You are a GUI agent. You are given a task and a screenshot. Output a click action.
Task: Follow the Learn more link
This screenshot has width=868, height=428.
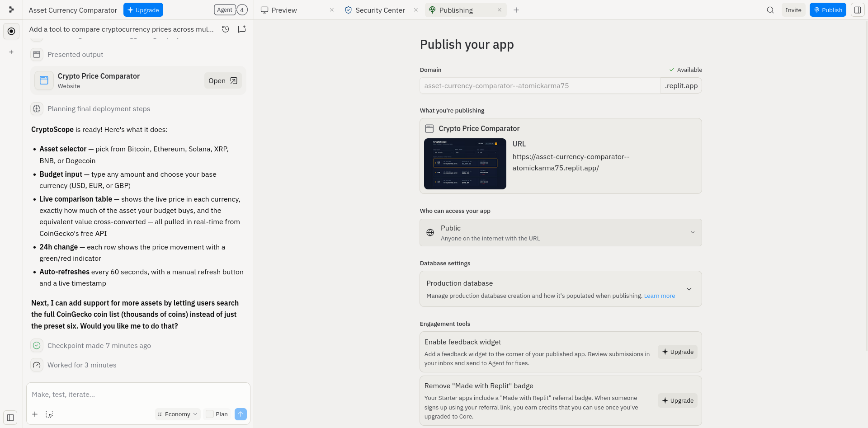coord(659,296)
